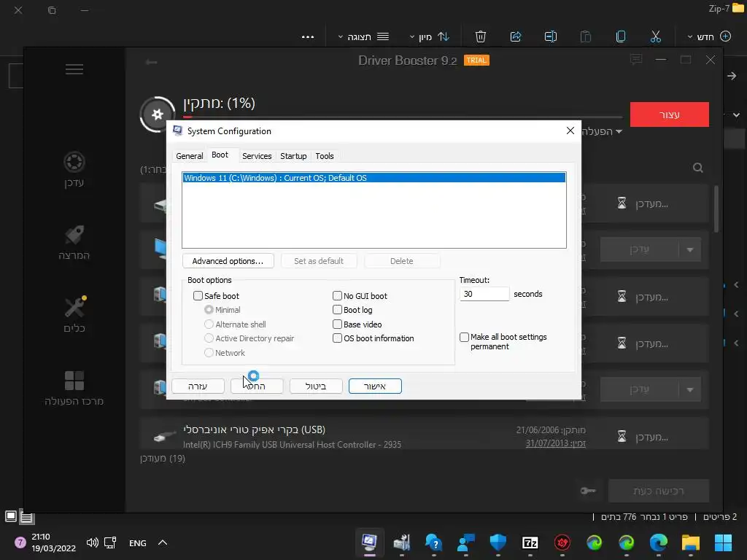Screen dimensions: 747x560
Task: Expand the dropdown arrow beside second update button
Action: 690,249
